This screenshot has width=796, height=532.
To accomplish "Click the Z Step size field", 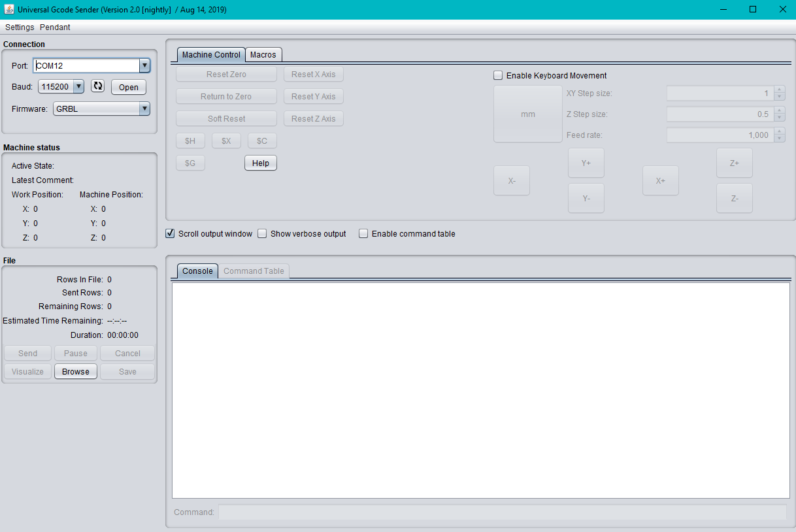I will coord(720,114).
